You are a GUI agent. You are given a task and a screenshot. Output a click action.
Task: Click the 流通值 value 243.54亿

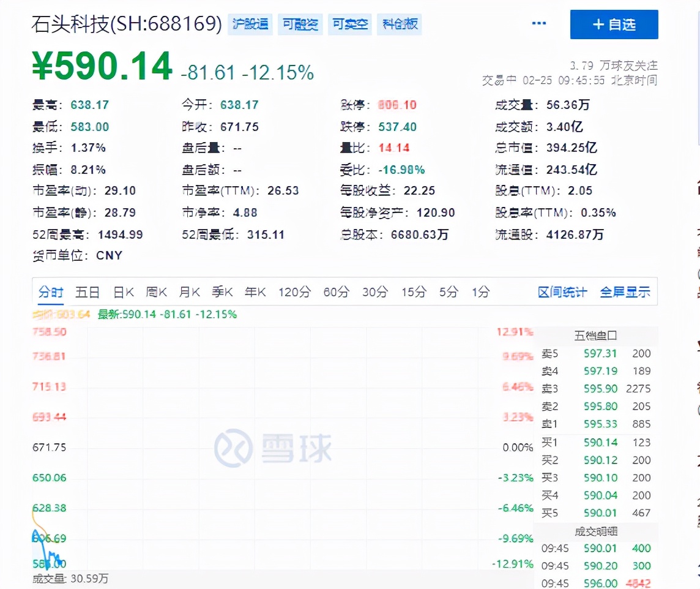pyautogui.click(x=572, y=170)
